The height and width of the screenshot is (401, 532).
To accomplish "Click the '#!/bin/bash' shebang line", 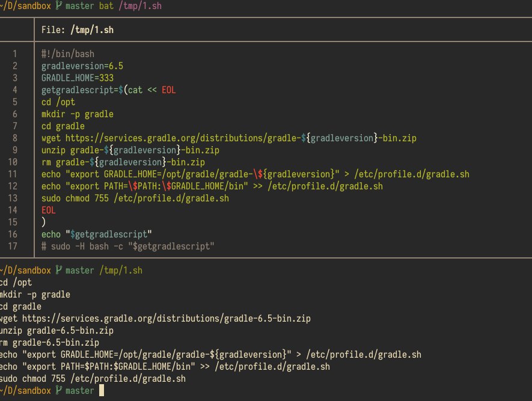I will point(68,54).
